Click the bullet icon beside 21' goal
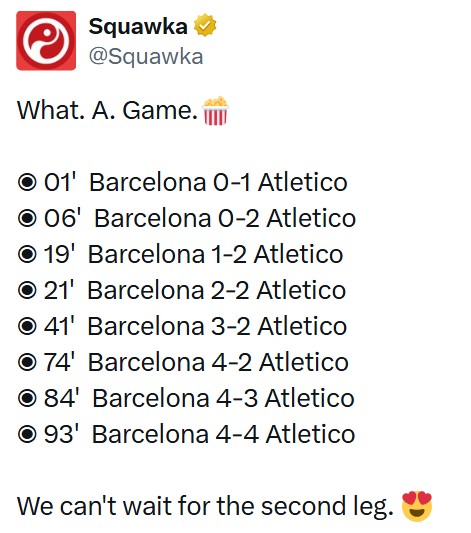The image size is (471, 533). [x=27, y=290]
